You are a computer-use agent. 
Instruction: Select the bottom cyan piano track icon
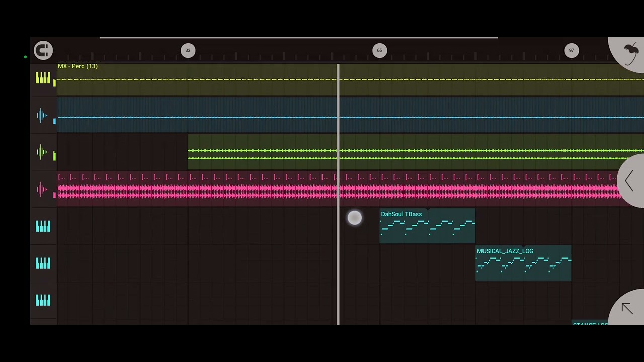(43, 300)
